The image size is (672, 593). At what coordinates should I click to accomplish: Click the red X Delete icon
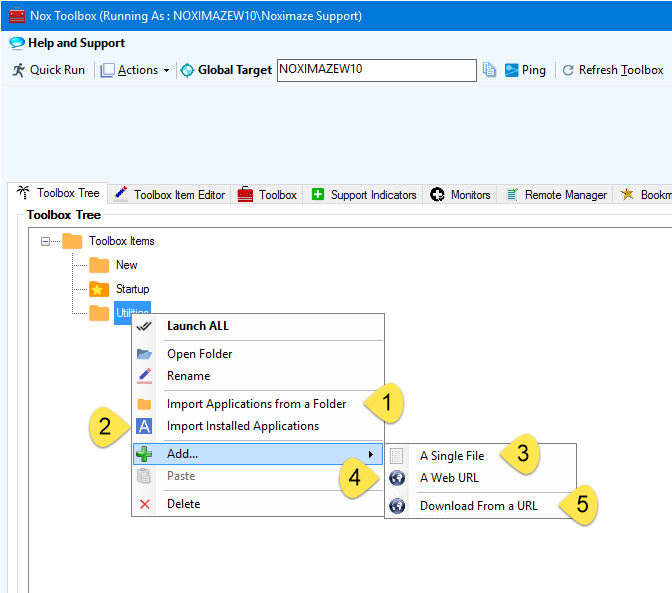tap(145, 504)
